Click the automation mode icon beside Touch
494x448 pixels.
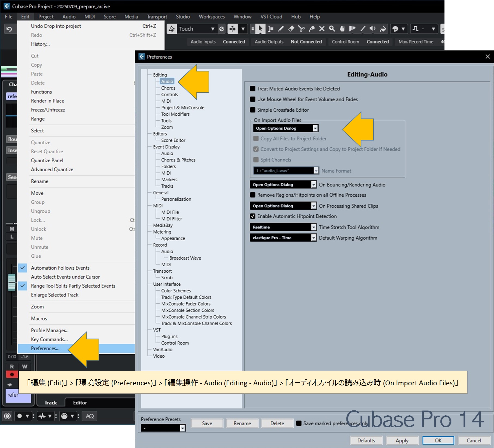point(172,29)
